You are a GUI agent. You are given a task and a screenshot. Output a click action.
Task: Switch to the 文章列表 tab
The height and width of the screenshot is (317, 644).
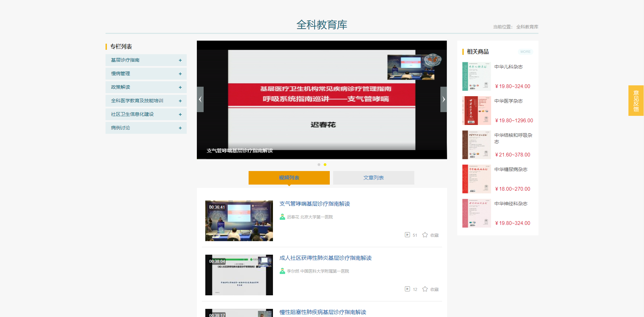point(373,178)
